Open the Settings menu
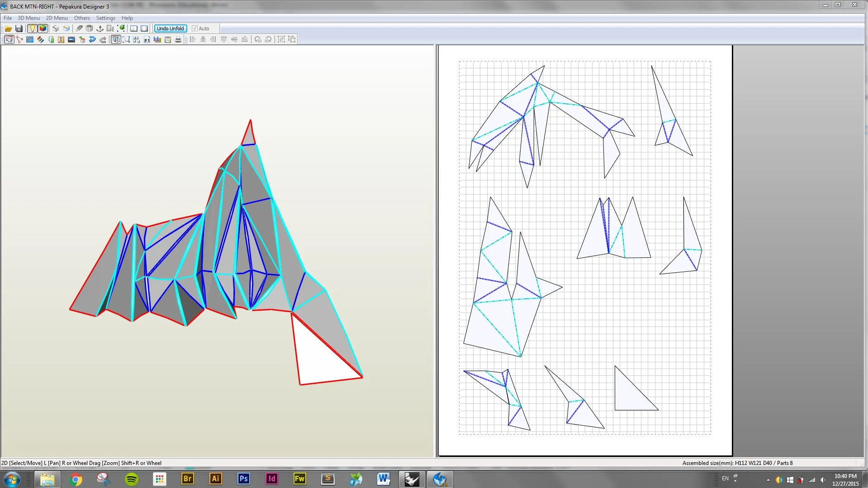 click(x=105, y=18)
